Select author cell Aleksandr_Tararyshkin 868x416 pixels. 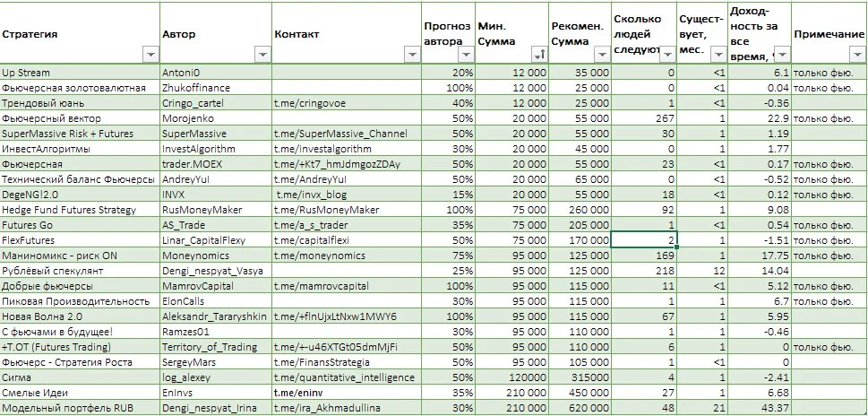216,316
